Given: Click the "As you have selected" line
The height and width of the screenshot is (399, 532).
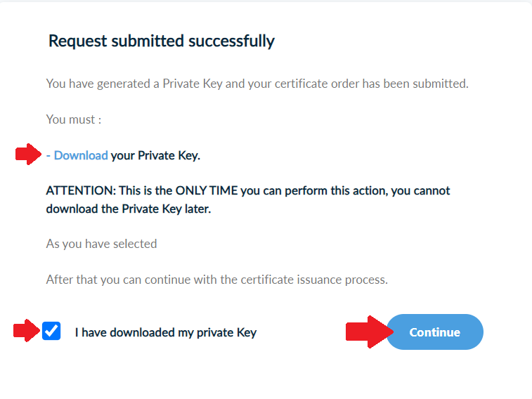Looking at the screenshot, I should point(101,244).
